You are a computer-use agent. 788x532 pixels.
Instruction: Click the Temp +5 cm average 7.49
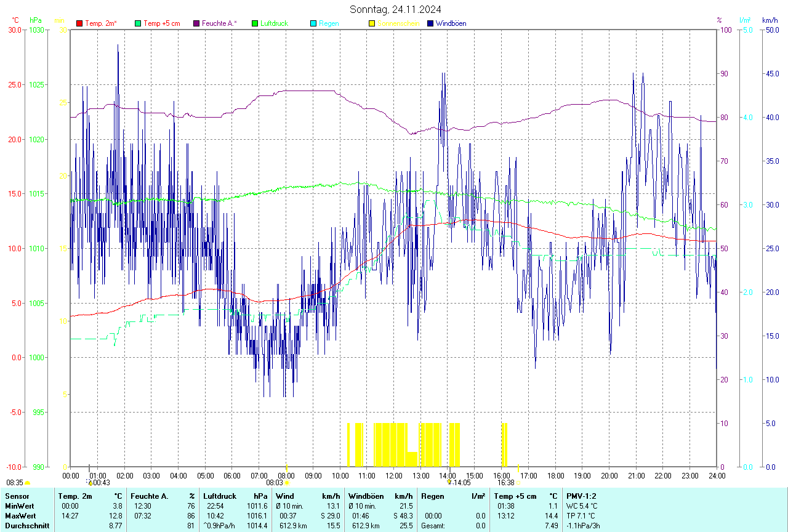click(551, 525)
